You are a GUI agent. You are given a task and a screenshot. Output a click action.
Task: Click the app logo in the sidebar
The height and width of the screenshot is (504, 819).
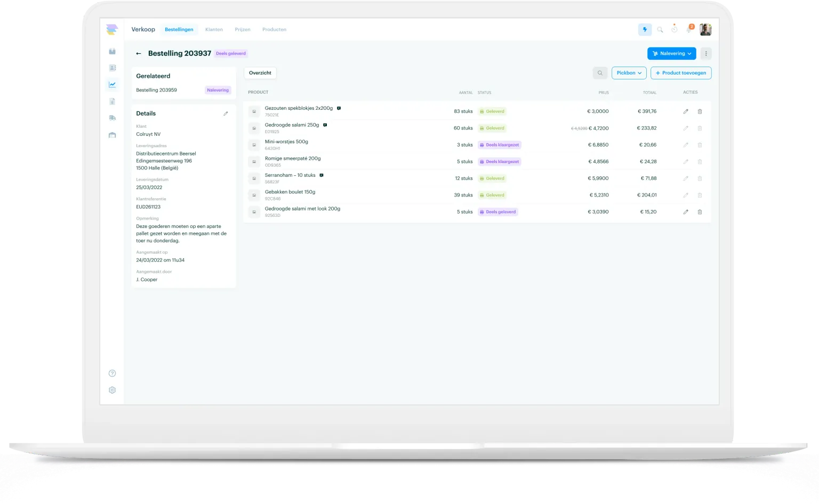pos(112,30)
